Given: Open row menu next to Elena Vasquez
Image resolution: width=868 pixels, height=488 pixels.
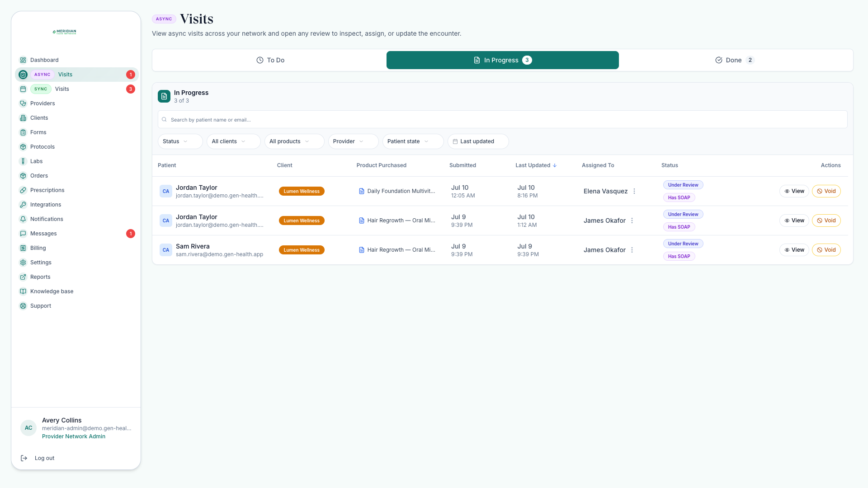Looking at the screenshot, I should (634, 191).
